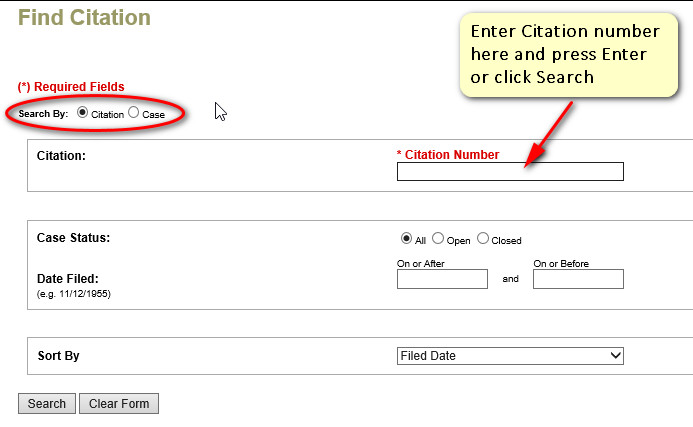Open the Sort By Filed Date dropdown
The height and width of the screenshot is (427, 693).
510,356
